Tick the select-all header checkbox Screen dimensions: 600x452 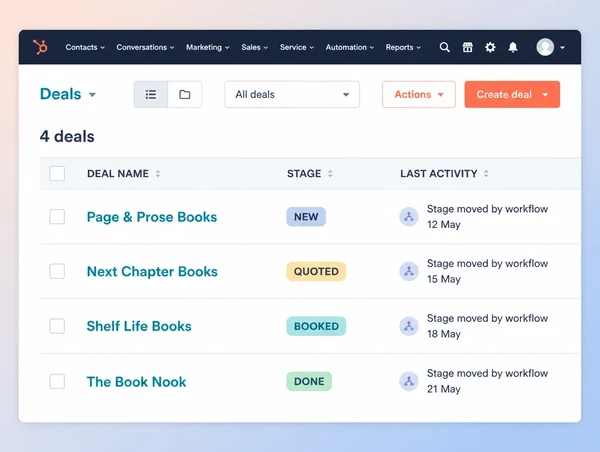tap(57, 174)
